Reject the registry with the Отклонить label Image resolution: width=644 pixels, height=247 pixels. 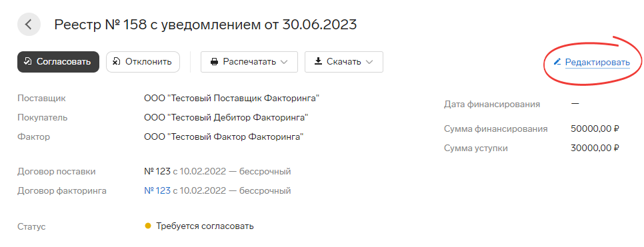pos(148,62)
